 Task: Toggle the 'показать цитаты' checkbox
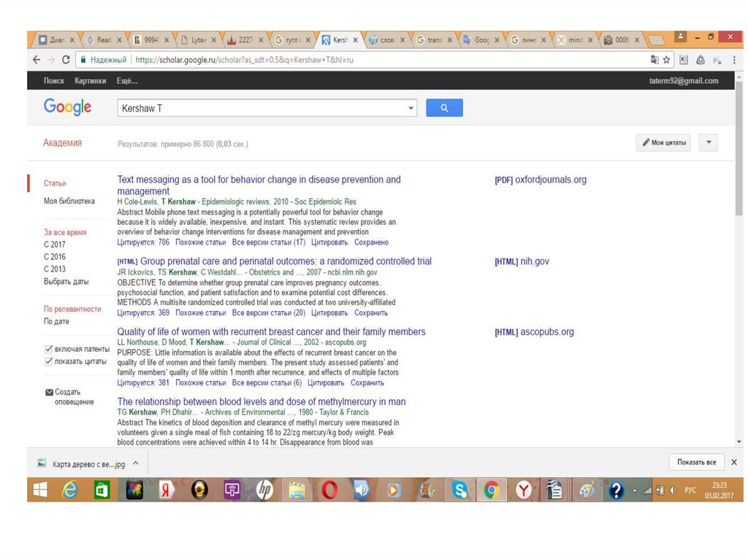(49, 361)
